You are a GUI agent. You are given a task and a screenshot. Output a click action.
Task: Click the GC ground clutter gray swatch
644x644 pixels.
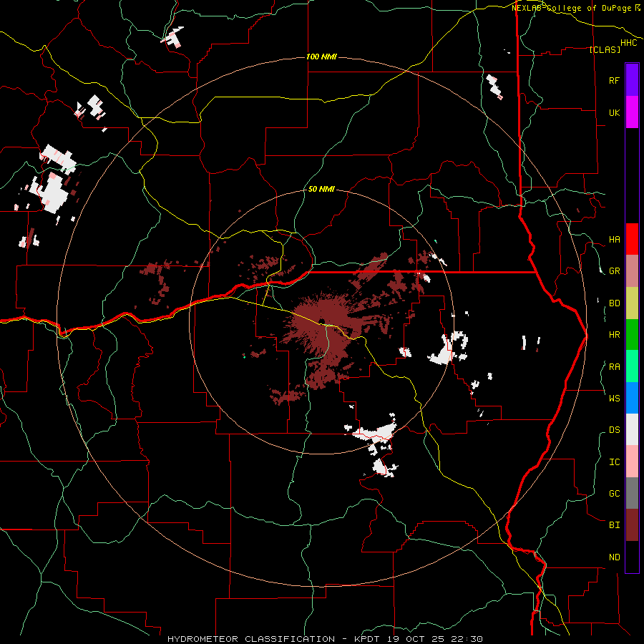tap(632, 493)
